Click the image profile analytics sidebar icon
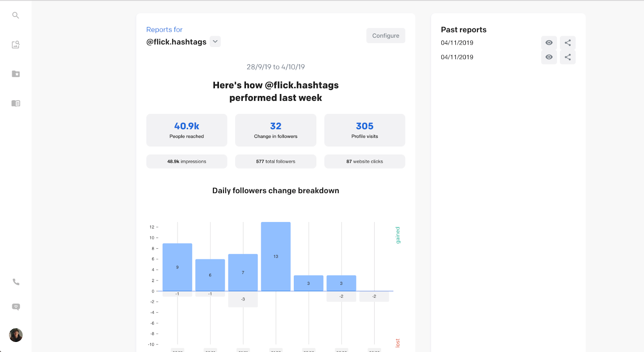This screenshot has height=352, width=644. coord(16,45)
